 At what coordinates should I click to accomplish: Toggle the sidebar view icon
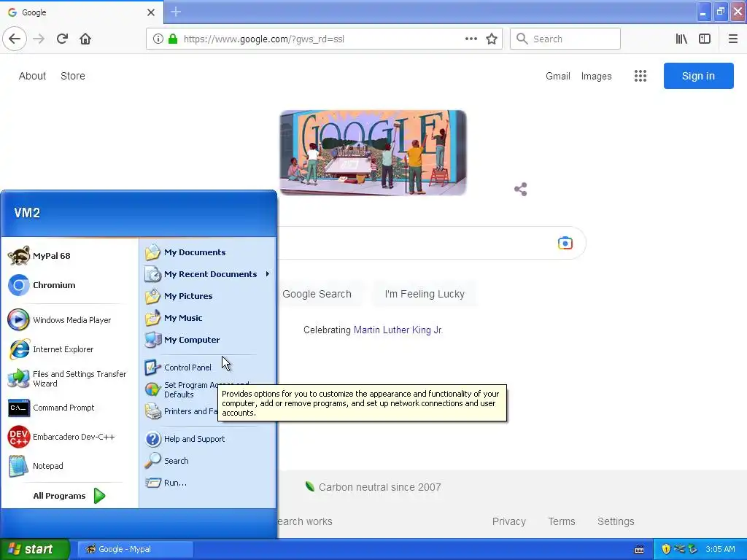click(x=705, y=39)
